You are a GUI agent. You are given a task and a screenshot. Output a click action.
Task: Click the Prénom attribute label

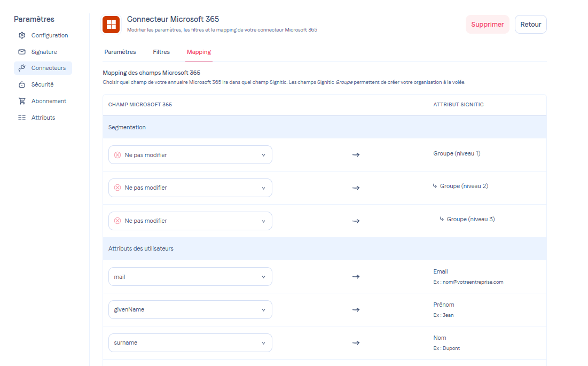coord(444,305)
